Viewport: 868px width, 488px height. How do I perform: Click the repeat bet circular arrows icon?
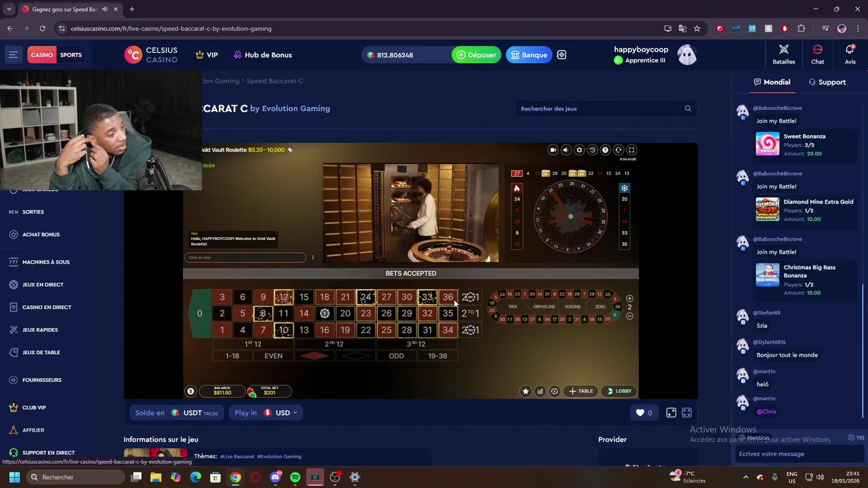coord(554,391)
